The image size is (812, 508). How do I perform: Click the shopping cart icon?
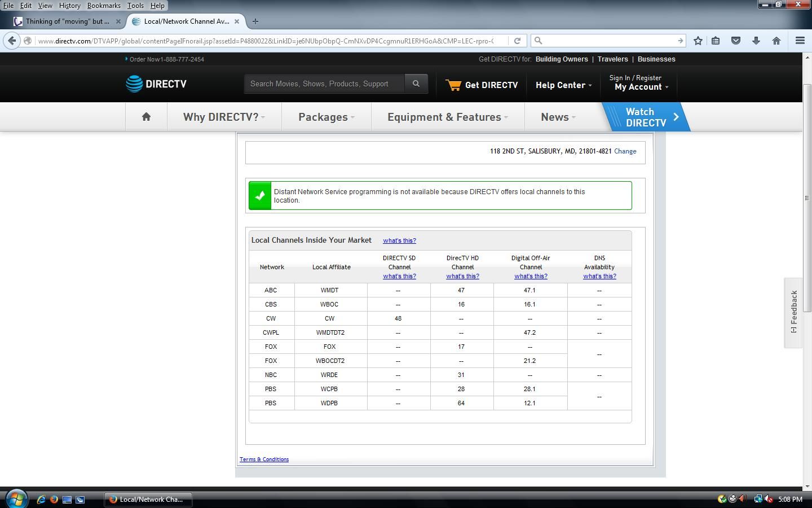pyautogui.click(x=453, y=85)
